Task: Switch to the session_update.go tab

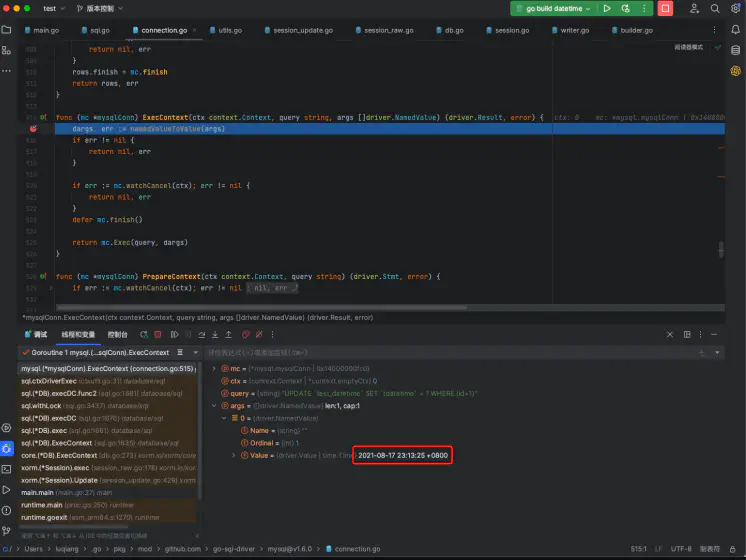Action: (x=299, y=30)
